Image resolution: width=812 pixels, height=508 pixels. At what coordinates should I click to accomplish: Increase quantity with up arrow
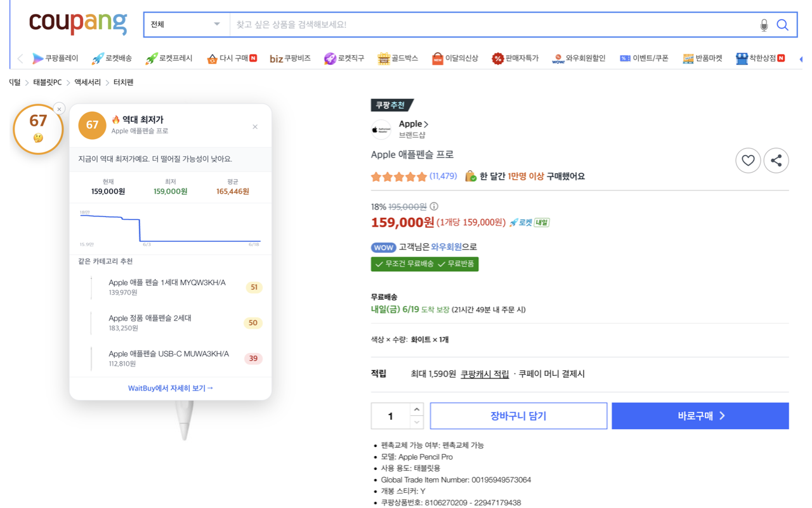[416, 410]
